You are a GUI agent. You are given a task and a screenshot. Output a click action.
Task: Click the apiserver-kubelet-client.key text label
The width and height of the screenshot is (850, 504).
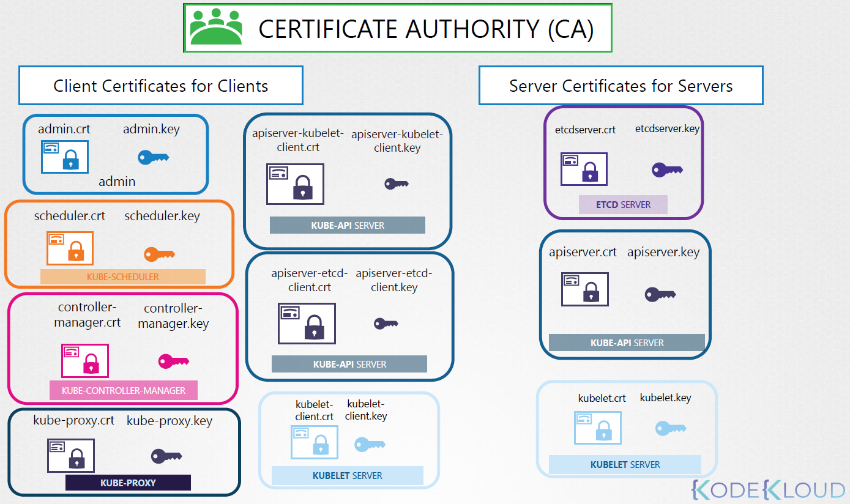pos(397,141)
